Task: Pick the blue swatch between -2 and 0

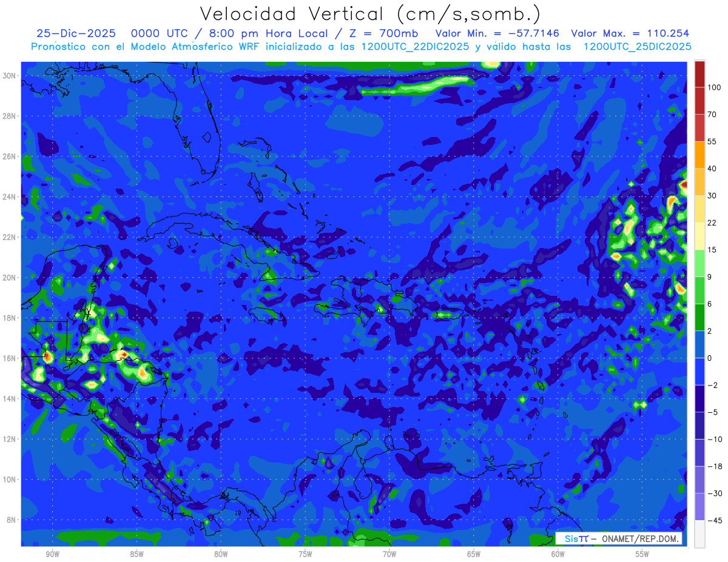Action: click(699, 372)
